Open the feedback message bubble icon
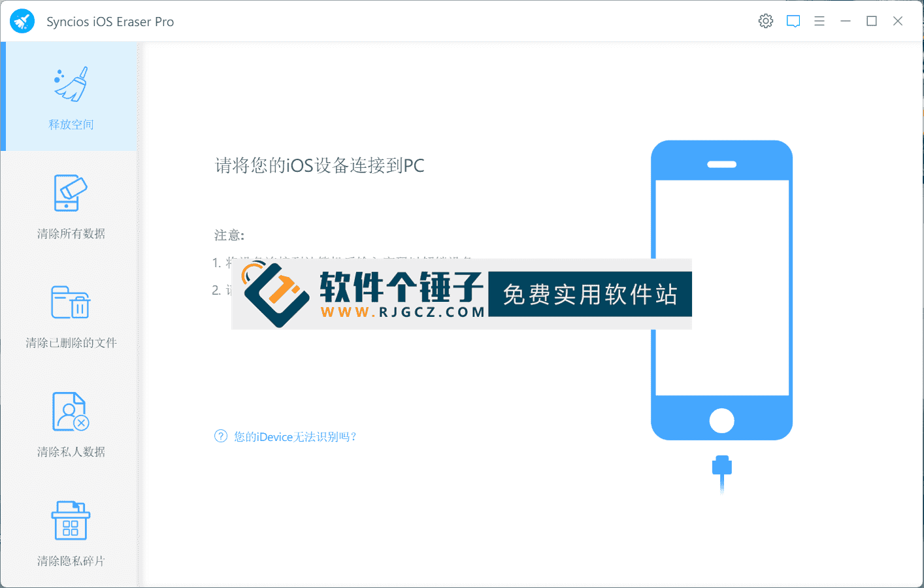Viewport: 924px width, 588px height. [x=793, y=21]
